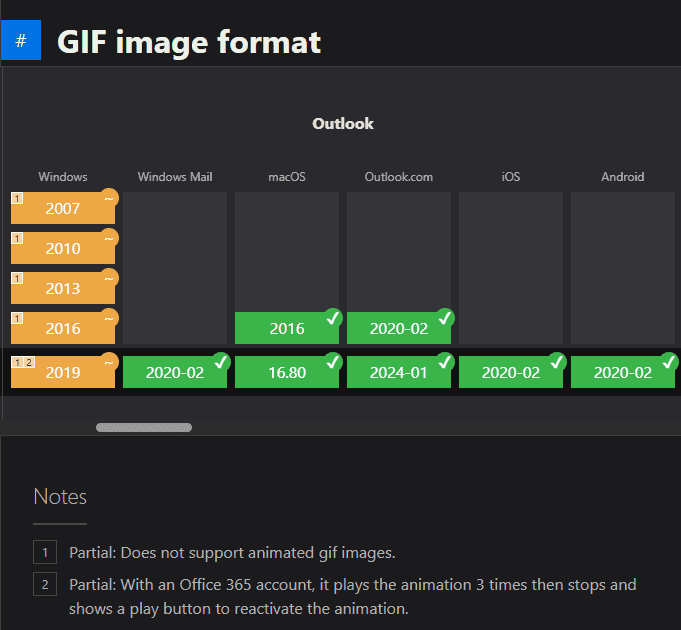
Task: Click the Android column header
Action: [x=623, y=177]
